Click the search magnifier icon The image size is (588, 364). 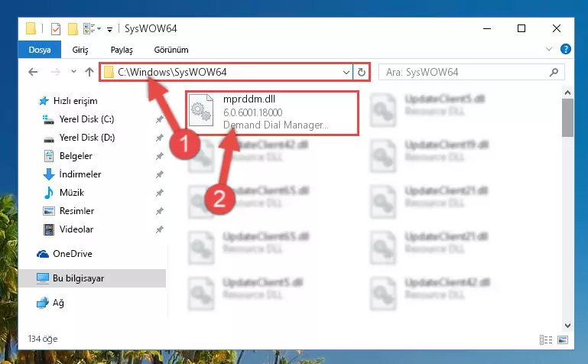pyautogui.click(x=554, y=72)
